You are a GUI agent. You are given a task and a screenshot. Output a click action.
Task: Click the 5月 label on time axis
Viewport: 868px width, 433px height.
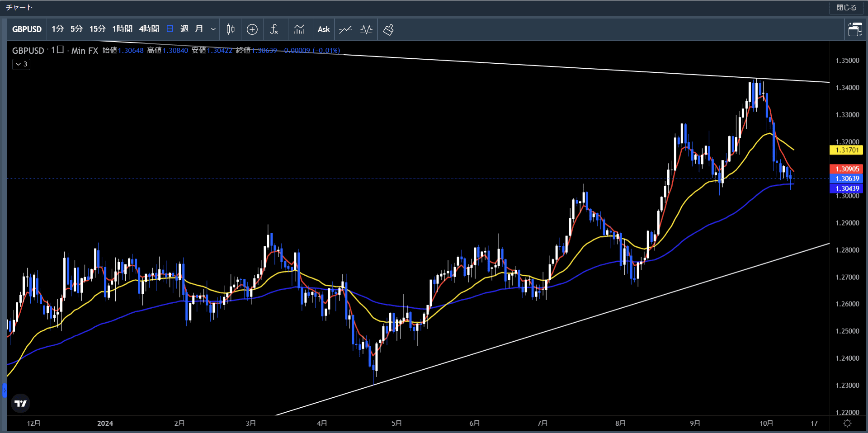(396, 424)
